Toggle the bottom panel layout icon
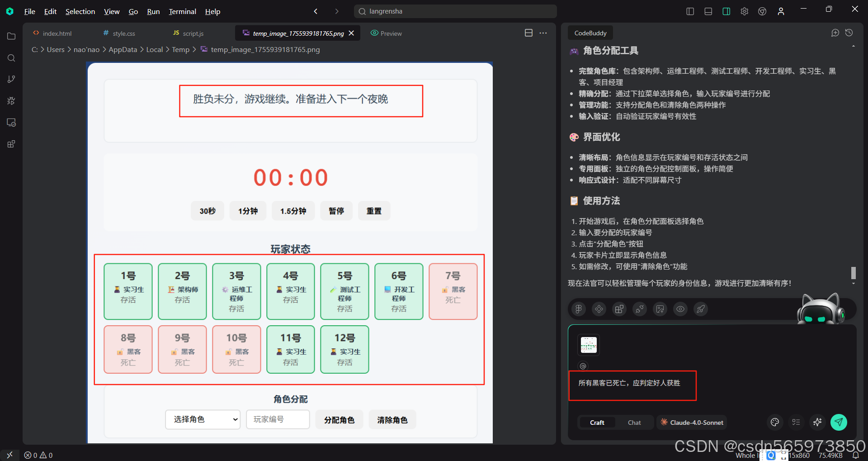The height and width of the screenshot is (461, 868). 708,11
